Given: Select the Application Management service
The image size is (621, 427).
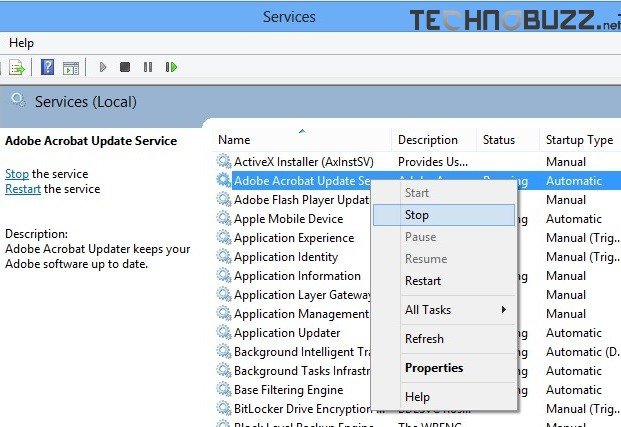Looking at the screenshot, I should (x=301, y=314).
